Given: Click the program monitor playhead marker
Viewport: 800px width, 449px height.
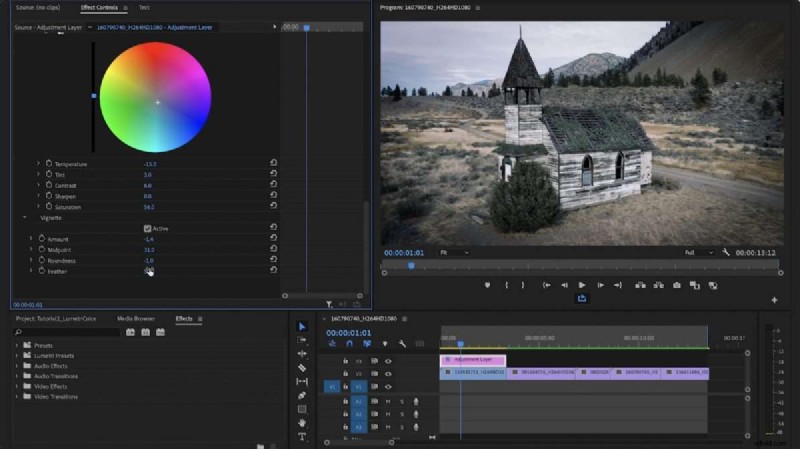Looking at the screenshot, I should pyautogui.click(x=411, y=265).
